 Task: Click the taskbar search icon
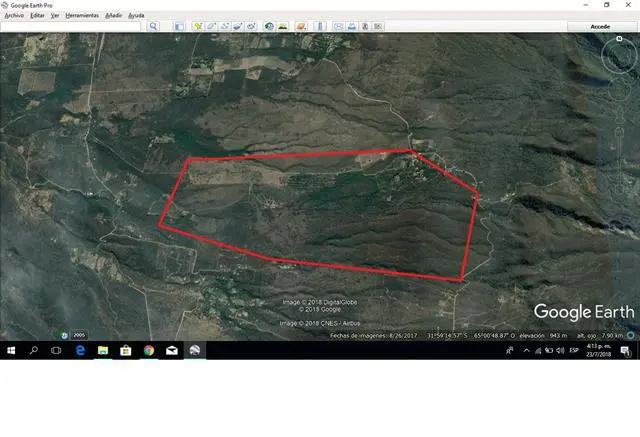[x=34, y=350]
